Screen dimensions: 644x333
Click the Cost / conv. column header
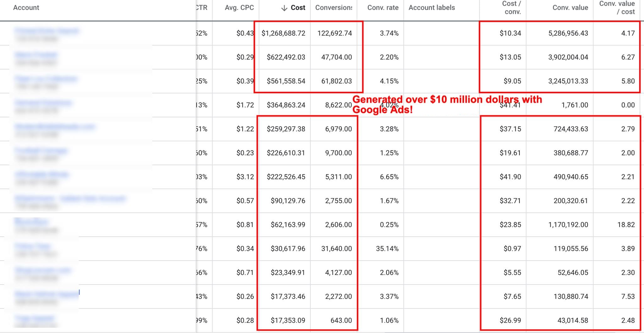click(x=511, y=8)
